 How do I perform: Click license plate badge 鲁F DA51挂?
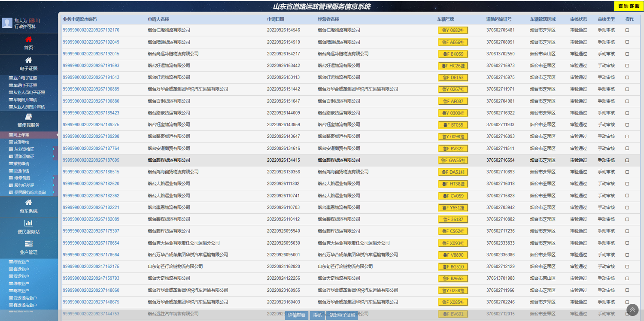pos(453,172)
